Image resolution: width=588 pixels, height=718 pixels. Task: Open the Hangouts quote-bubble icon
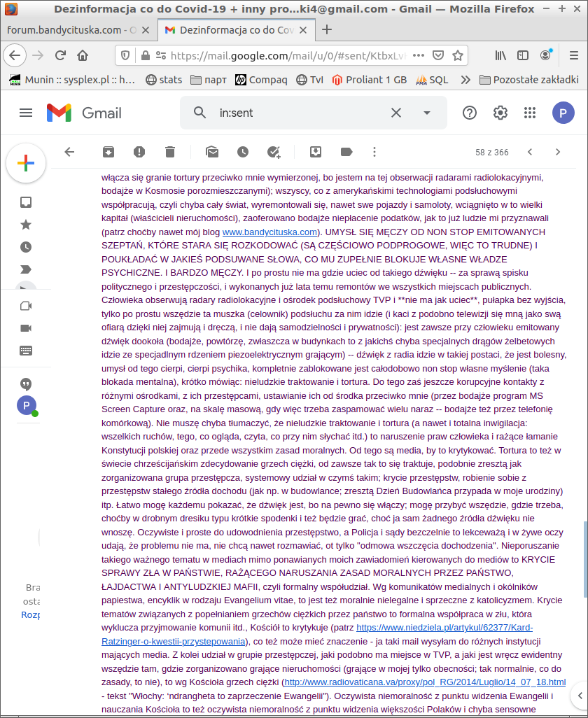(26, 384)
